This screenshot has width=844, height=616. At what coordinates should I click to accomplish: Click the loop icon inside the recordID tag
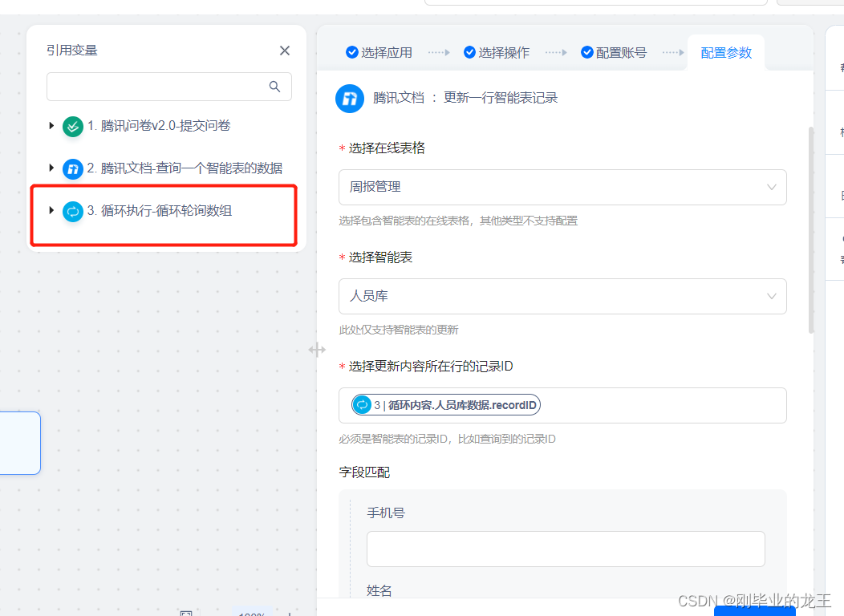click(363, 405)
